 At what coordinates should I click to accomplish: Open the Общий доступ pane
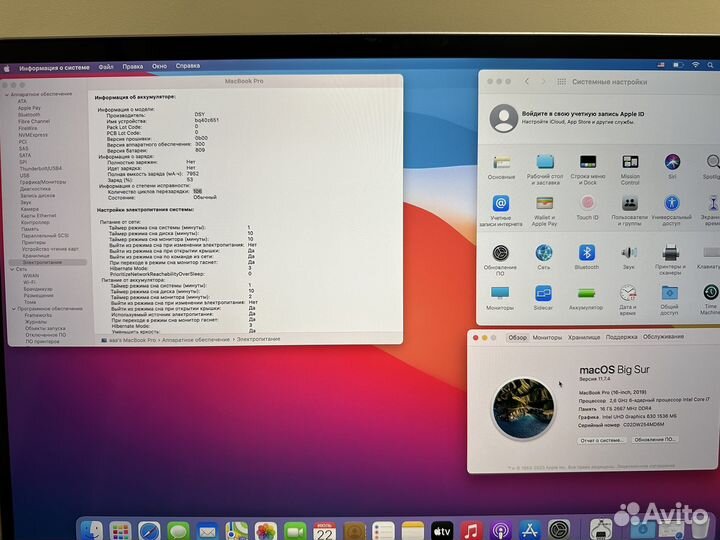click(669, 300)
